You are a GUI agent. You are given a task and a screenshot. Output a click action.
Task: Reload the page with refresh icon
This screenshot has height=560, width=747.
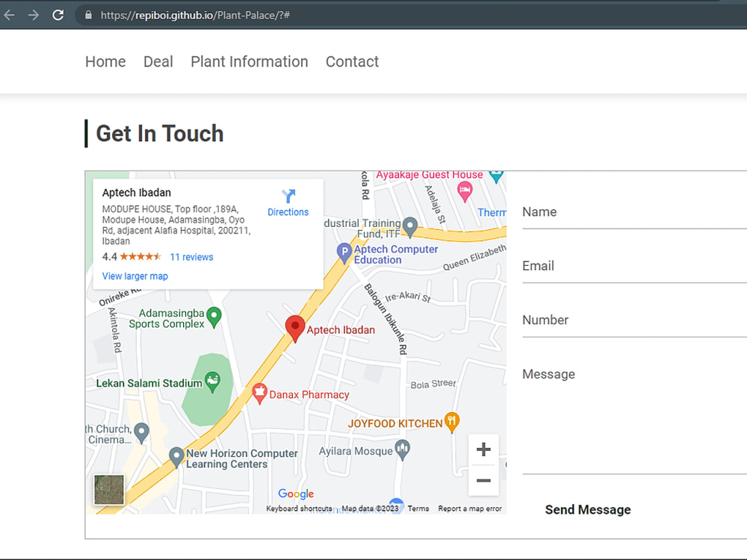click(x=58, y=15)
